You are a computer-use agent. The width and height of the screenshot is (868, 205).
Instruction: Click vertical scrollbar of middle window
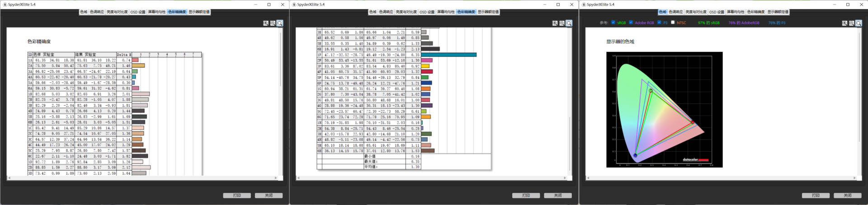tap(570, 102)
